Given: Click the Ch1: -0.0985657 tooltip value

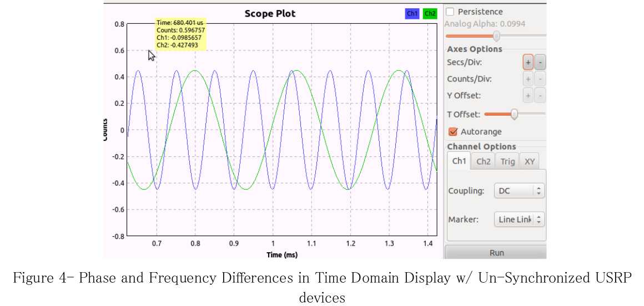Looking at the screenshot, I should coord(179,38).
